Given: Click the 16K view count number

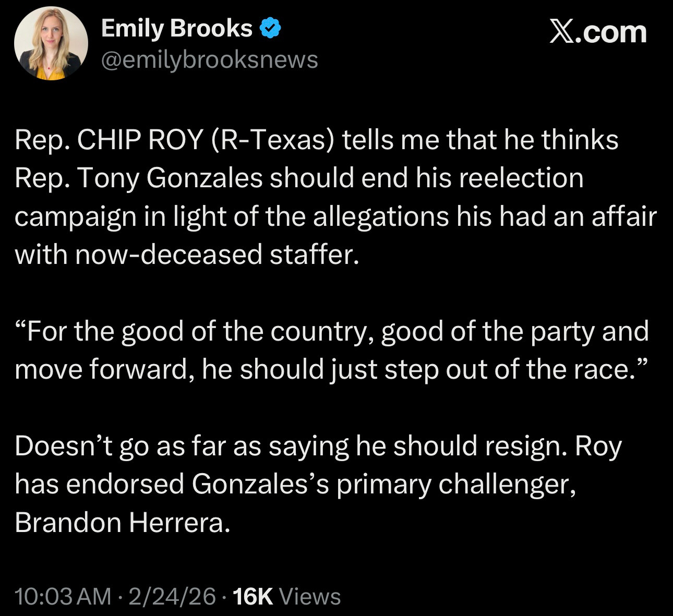Looking at the screenshot, I should 253,596.
